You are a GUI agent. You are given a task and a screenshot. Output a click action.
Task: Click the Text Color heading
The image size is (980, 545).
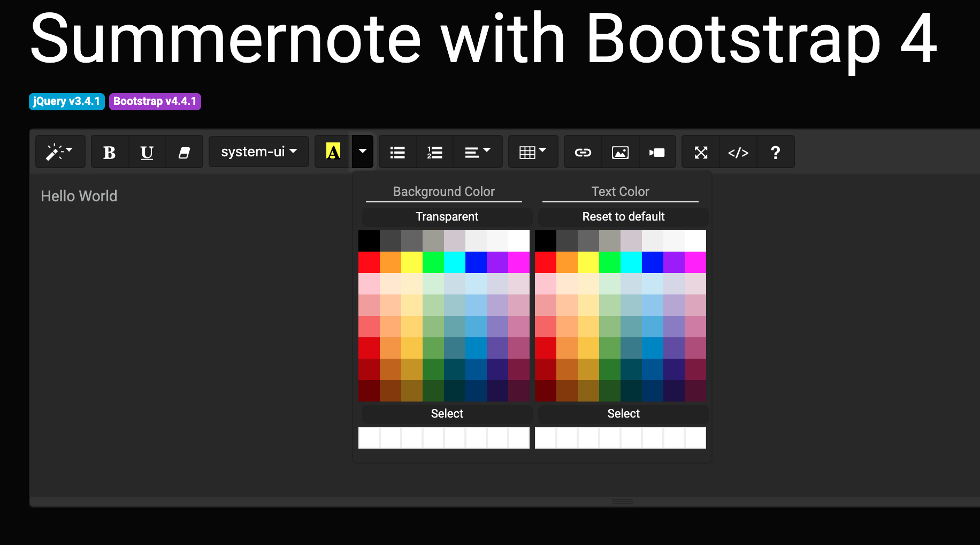(x=621, y=192)
